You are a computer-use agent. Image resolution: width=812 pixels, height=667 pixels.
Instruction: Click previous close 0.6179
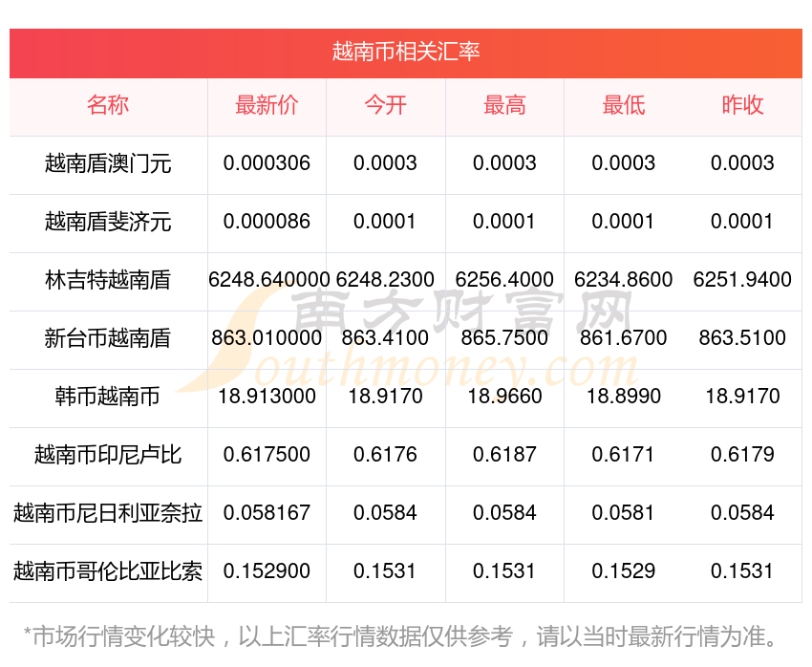(x=742, y=455)
